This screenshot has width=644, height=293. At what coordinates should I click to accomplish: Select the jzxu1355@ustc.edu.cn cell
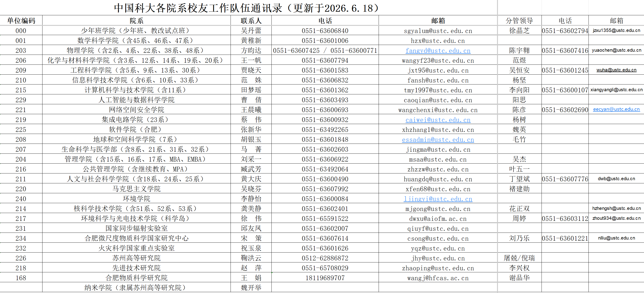616,31
